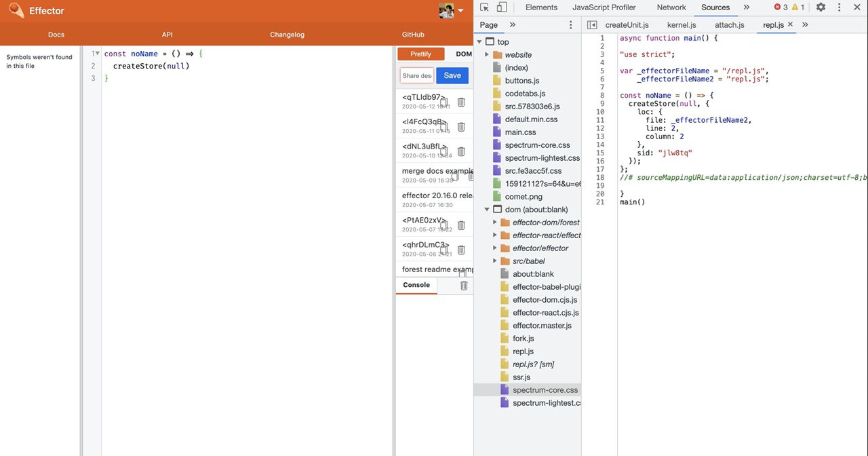The width and height of the screenshot is (868, 456).
Task: Expand the effector-dom/forest folder
Action: point(495,223)
